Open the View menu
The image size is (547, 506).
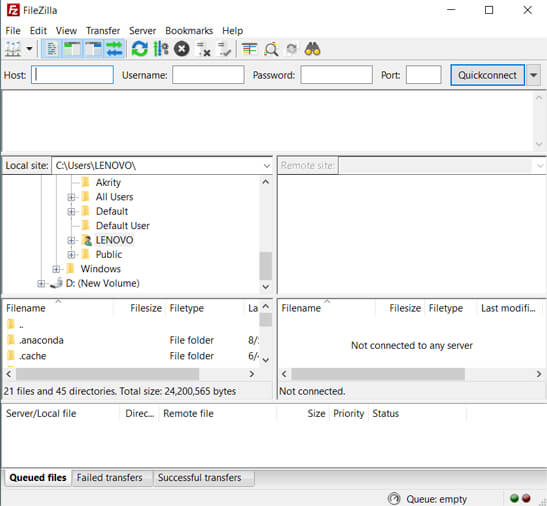click(x=66, y=31)
